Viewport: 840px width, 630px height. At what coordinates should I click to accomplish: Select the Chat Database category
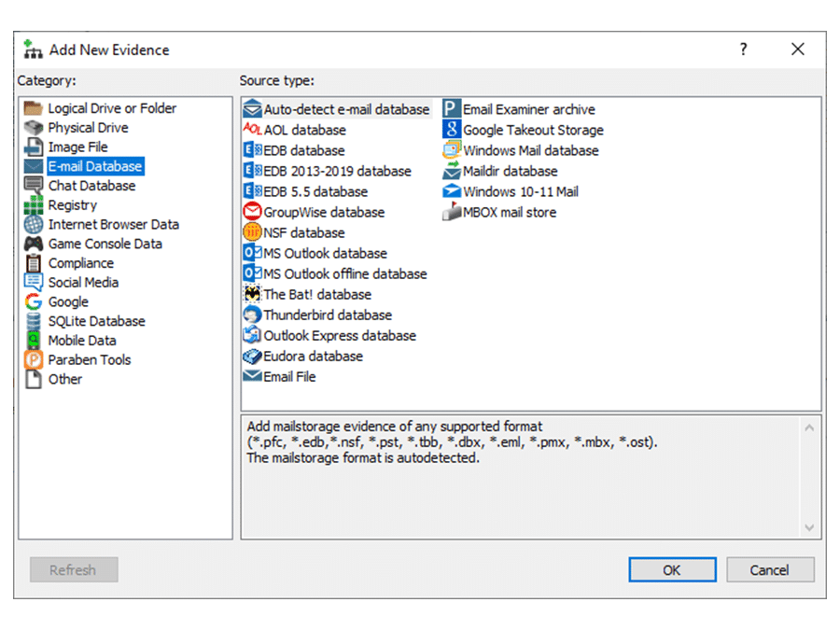(91, 186)
